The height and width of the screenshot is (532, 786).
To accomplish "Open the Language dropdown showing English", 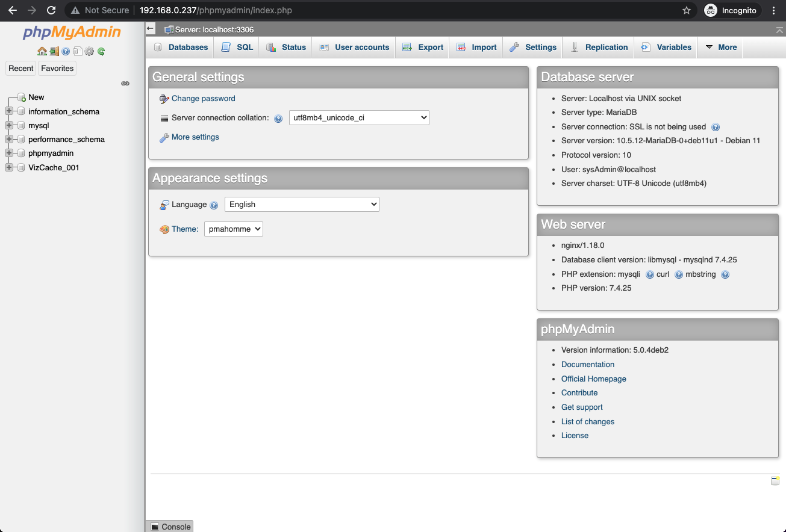I will coord(302,205).
